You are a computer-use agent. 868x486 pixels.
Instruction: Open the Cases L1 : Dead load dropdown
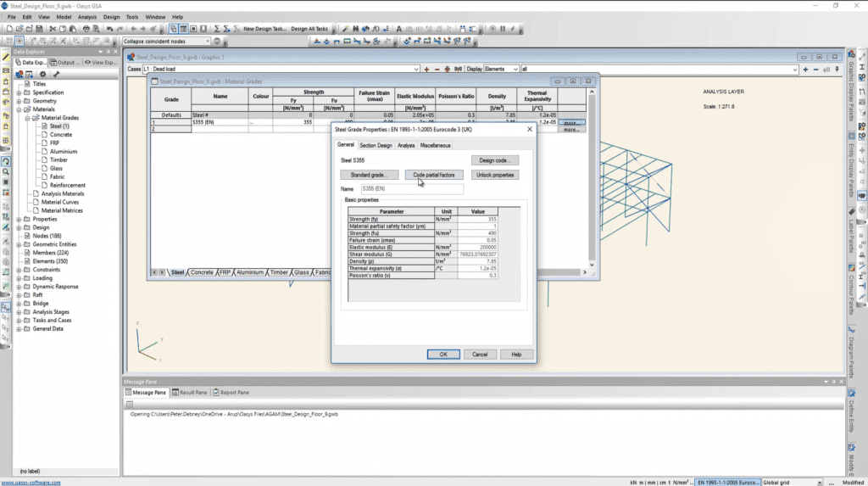coord(415,70)
